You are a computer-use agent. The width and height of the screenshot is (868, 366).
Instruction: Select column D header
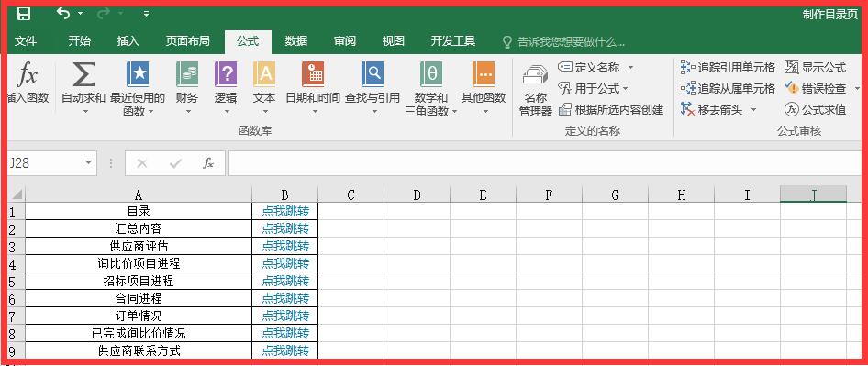coord(417,194)
